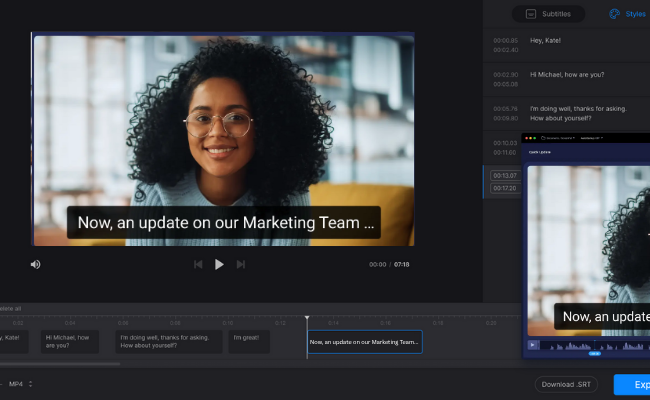The height and width of the screenshot is (400, 650).
Task: Open the MP4 format dropdown
Action: (20, 384)
